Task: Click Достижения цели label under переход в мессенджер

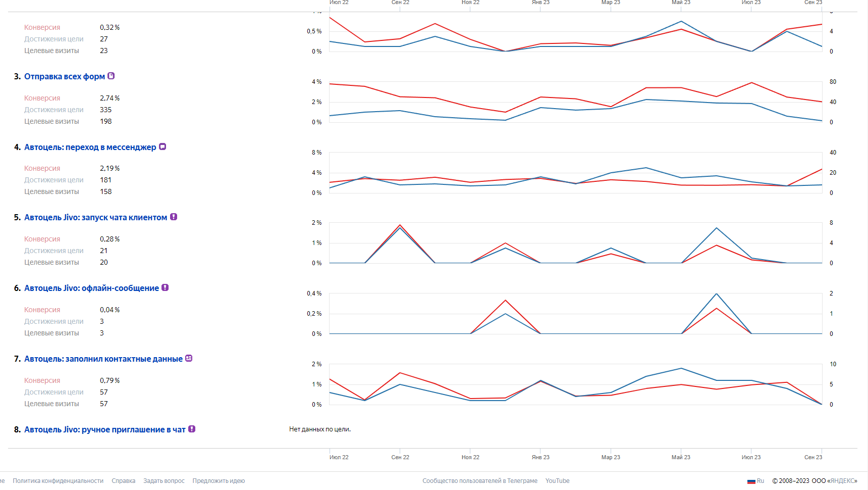Action: tap(54, 180)
